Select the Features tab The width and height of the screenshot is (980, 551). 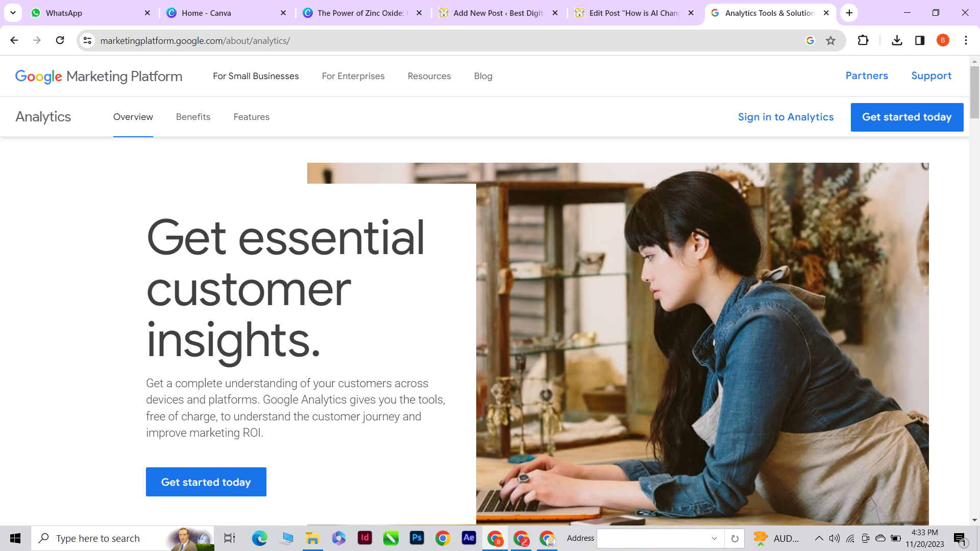coord(252,117)
